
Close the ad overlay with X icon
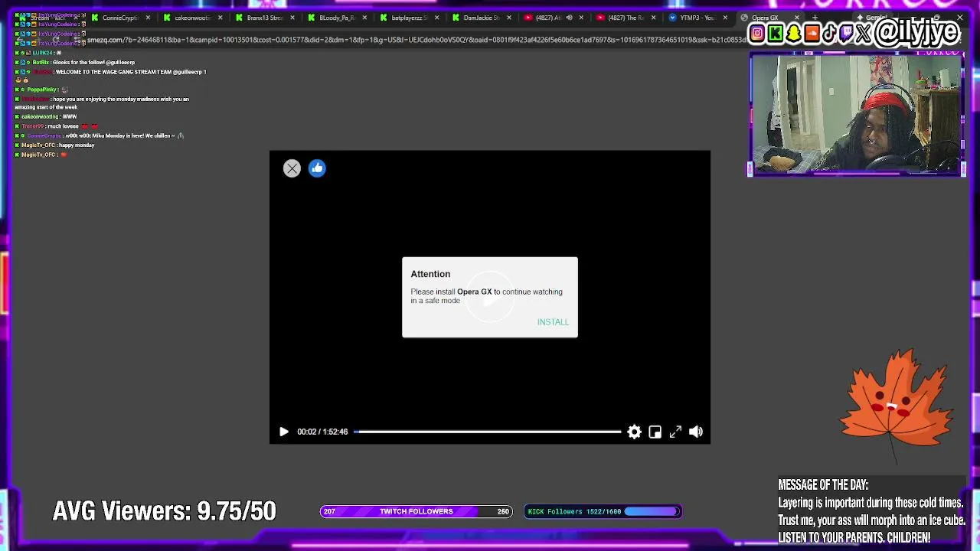pyautogui.click(x=292, y=168)
